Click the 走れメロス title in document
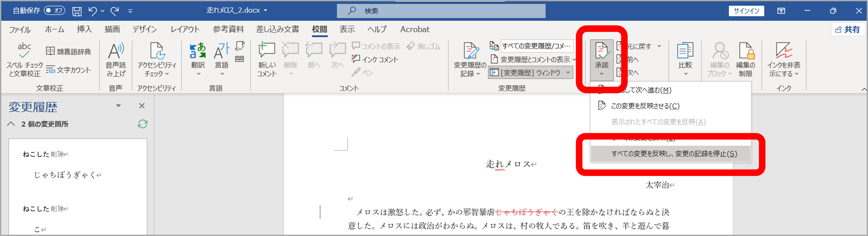 [x=508, y=164]
